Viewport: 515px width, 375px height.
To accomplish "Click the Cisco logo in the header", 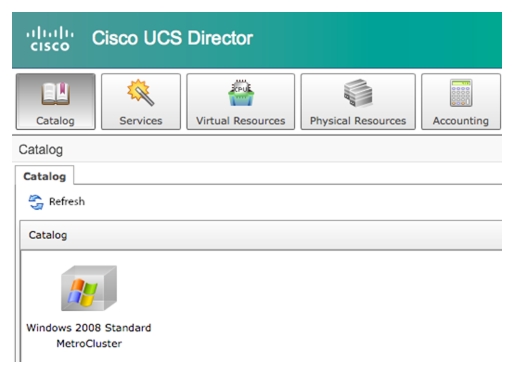I will point(50,39).
